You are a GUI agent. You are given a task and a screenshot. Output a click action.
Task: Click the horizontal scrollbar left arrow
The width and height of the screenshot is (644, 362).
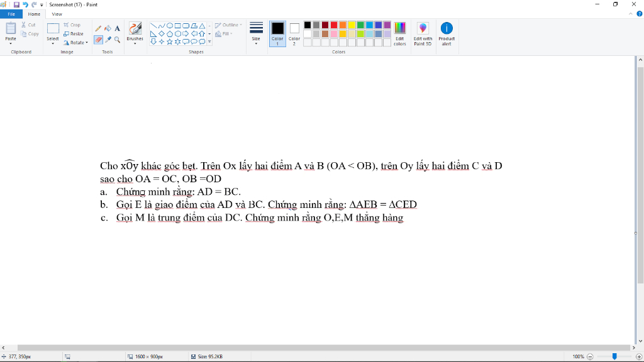point(3,348)
